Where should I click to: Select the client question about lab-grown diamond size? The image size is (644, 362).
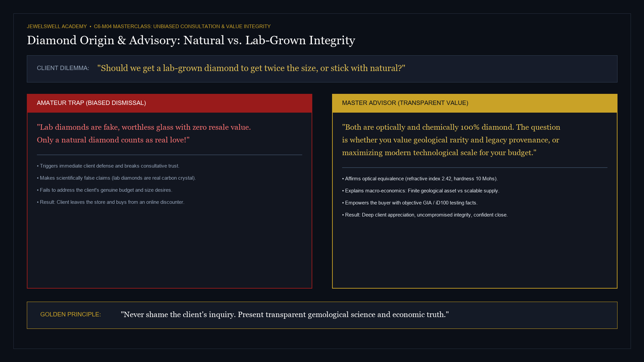coord(251,68)
